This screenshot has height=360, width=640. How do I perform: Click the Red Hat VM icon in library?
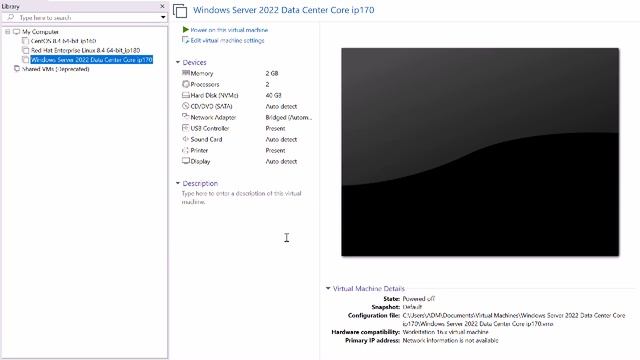pyautogui.click(x=25, y=50)
